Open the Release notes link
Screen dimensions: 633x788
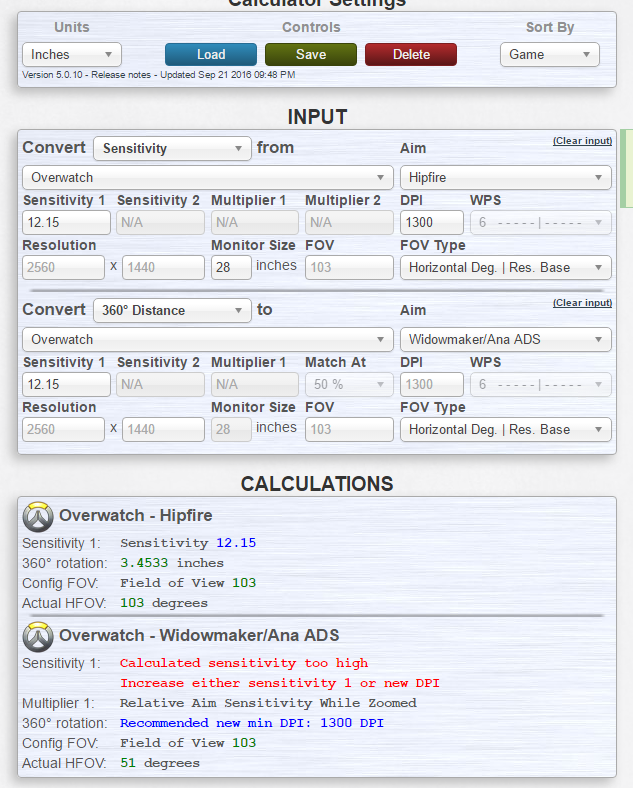(121, 75)
